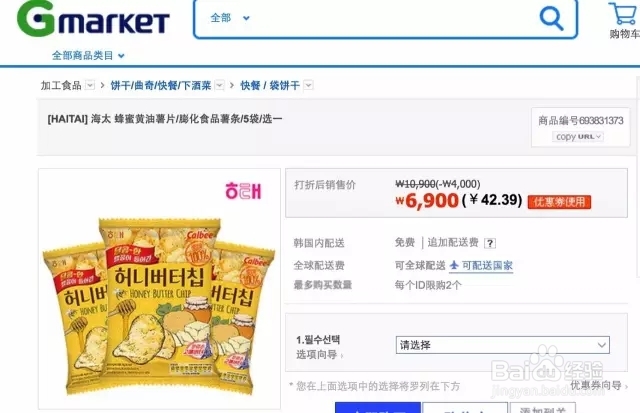Image resolution: width=640 pixels, height=413 pixels.
Task: Click the question mark help icon
Action: [x=490, y=244]
